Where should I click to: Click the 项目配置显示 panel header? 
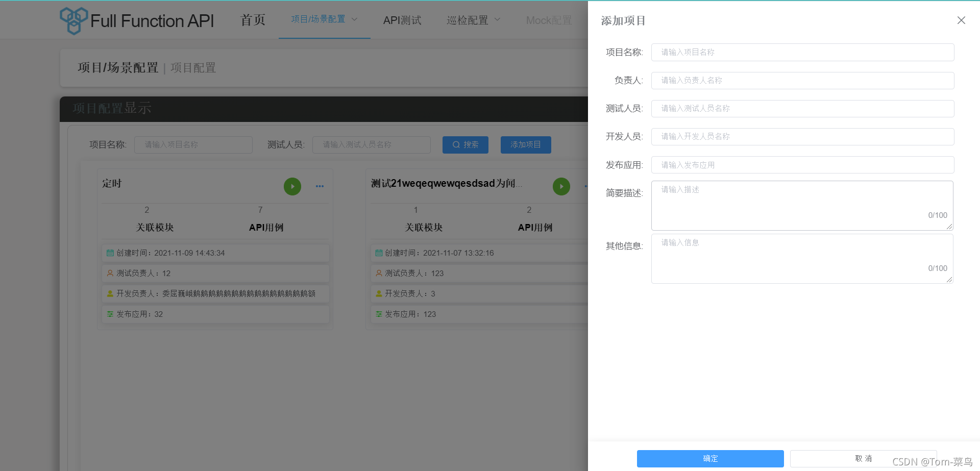pyautogui.click(x=324, y=109)
